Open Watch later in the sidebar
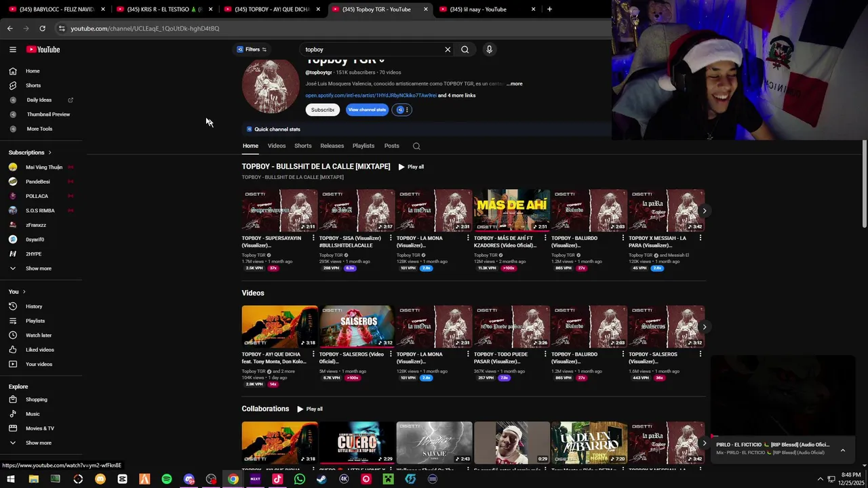This screenshot has height=488, width=868. [38, 335]
